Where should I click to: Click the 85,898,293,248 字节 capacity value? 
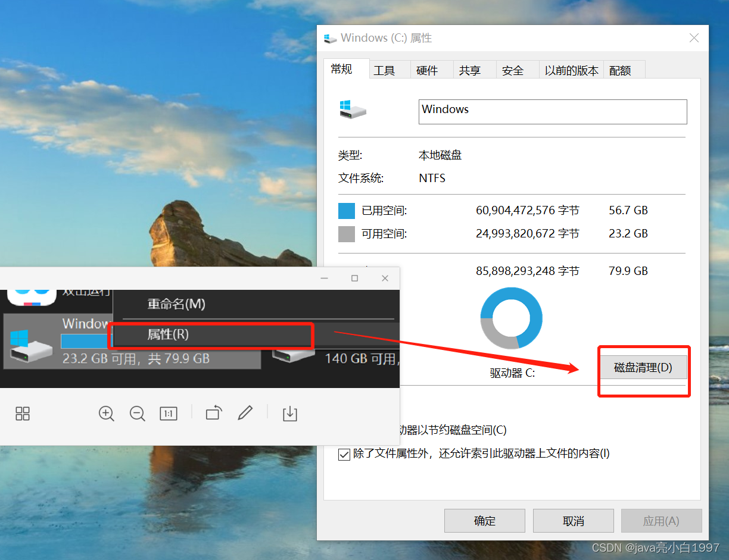point(527,271)
